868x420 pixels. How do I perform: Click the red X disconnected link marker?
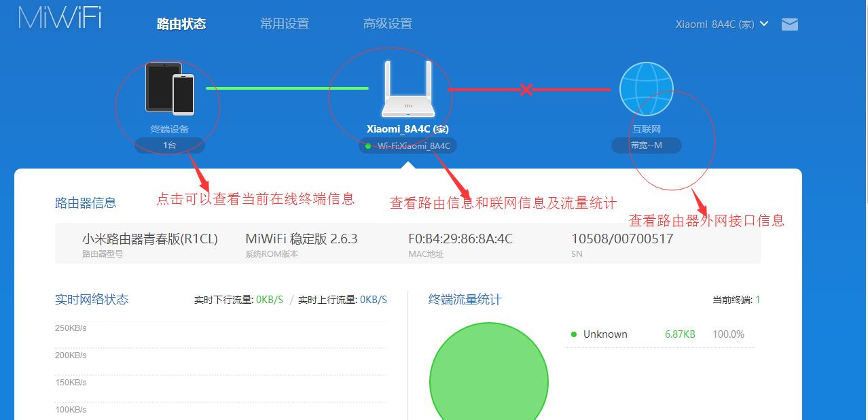coord(526,89)
